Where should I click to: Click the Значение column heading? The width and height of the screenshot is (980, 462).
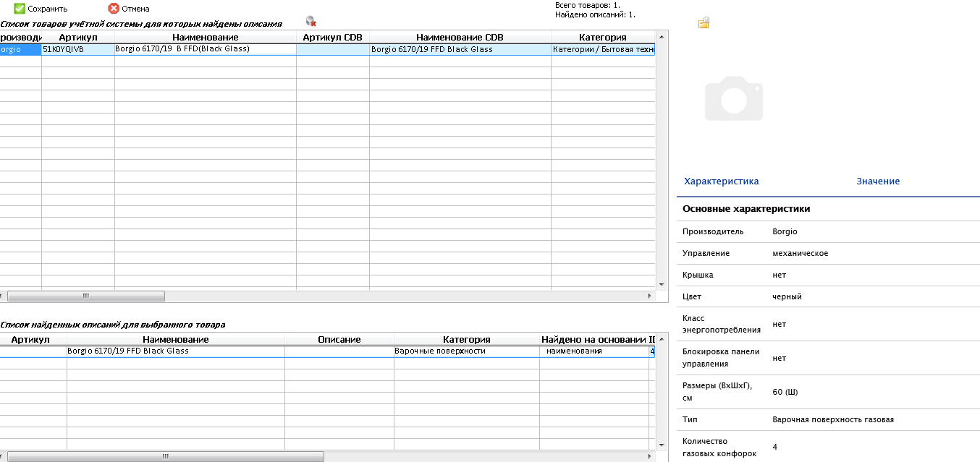tap(878, 181)
